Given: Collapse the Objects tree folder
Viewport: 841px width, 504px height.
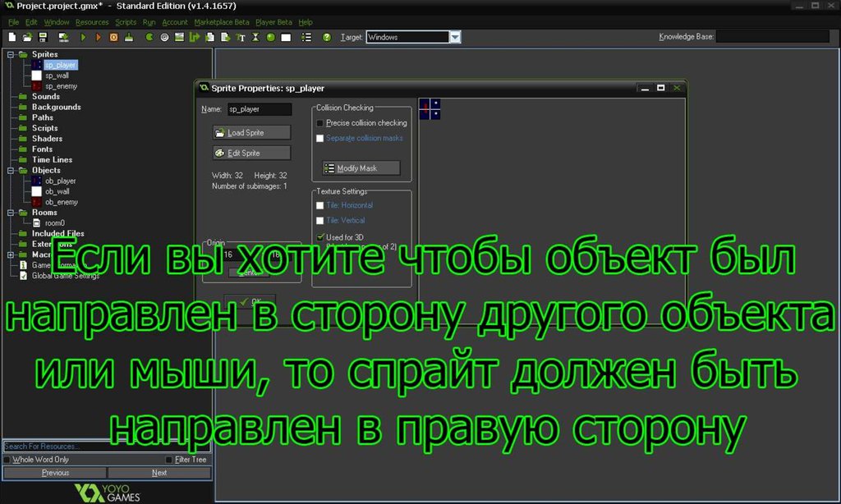Looking at the screenshot, I should pos(11,171).
